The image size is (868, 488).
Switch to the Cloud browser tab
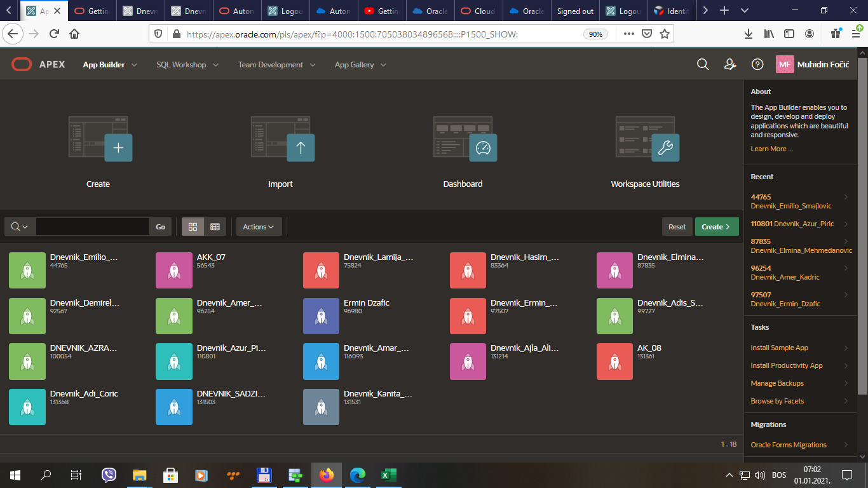tap(478, 11)
